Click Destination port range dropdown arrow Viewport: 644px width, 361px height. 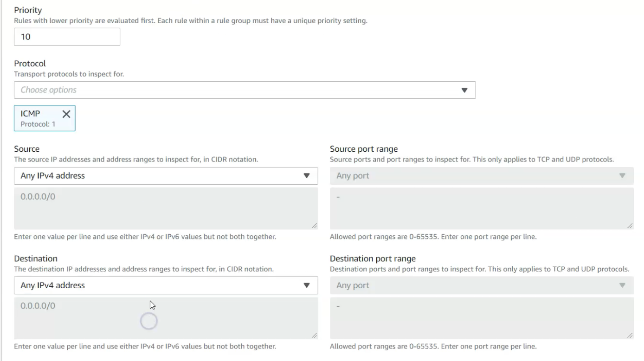[622, 285]
